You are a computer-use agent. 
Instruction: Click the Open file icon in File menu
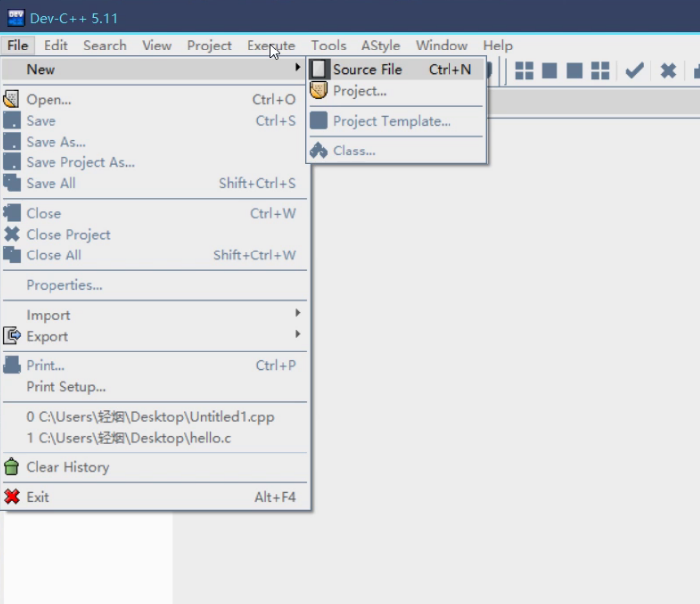tap(12, 99)
